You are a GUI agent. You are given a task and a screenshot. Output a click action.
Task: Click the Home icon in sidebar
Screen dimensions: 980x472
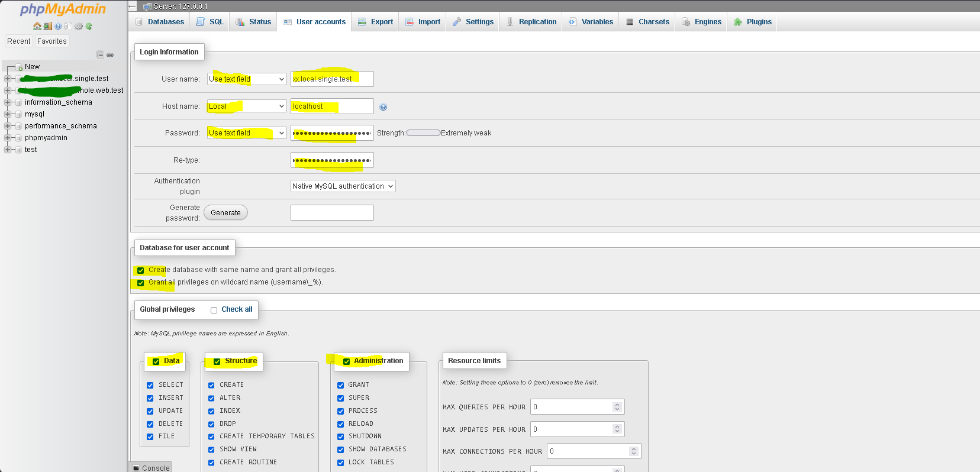click(x=37, y=26)
